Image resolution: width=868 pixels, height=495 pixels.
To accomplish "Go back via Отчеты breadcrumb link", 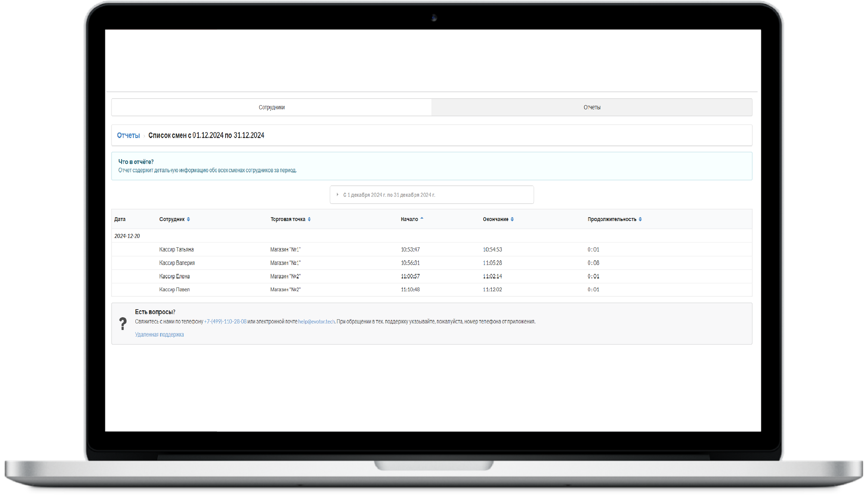I will click(128, 136).
